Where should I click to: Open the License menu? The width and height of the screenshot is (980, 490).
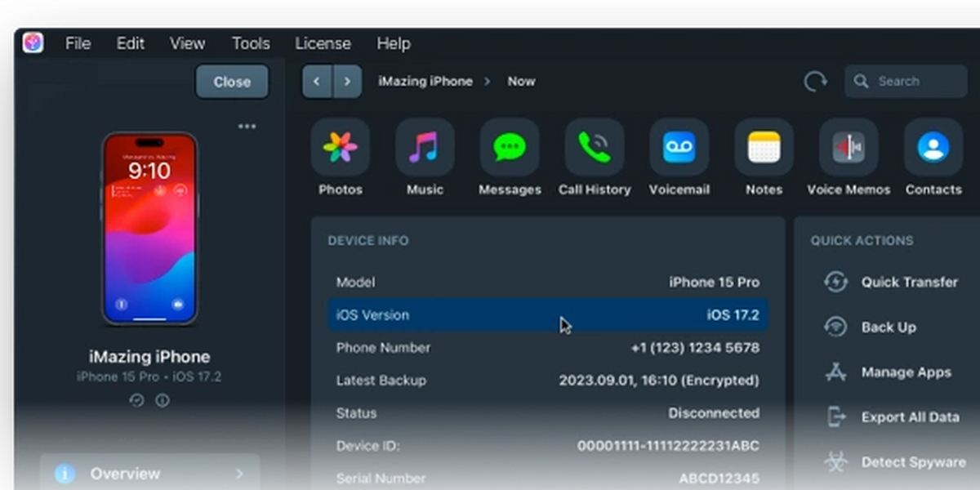[323, 43]
